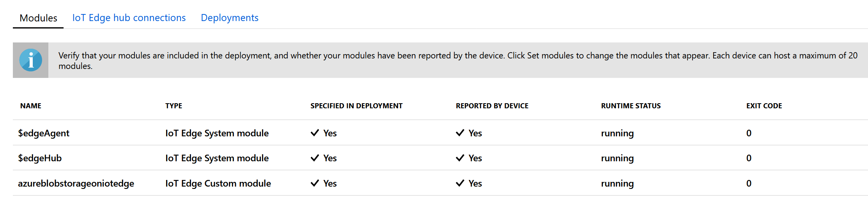The height and width of the screenshot is (208, 868).
Task: Click azureblobstorageoniotedge reported by device checkmark
Action: coord(460,183)
